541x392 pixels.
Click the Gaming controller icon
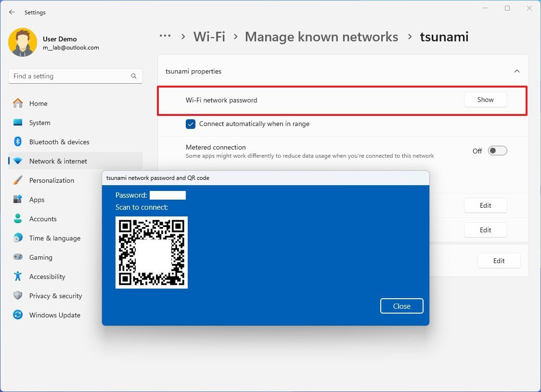[18, 257]
